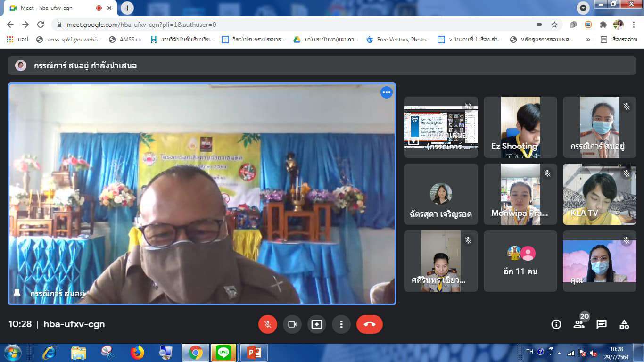
Task: Open LINE from the Windows taskbar
Action: [x=223, y=352]
